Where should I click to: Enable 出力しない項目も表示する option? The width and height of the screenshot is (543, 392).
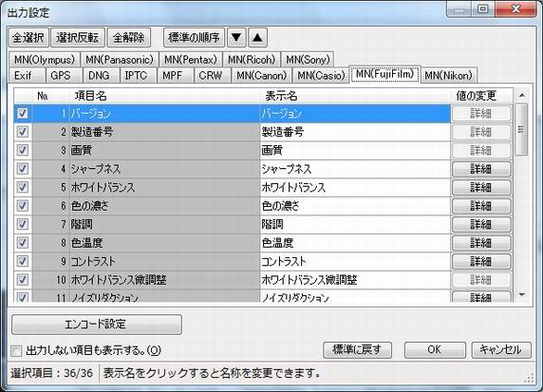click(16, 351)
